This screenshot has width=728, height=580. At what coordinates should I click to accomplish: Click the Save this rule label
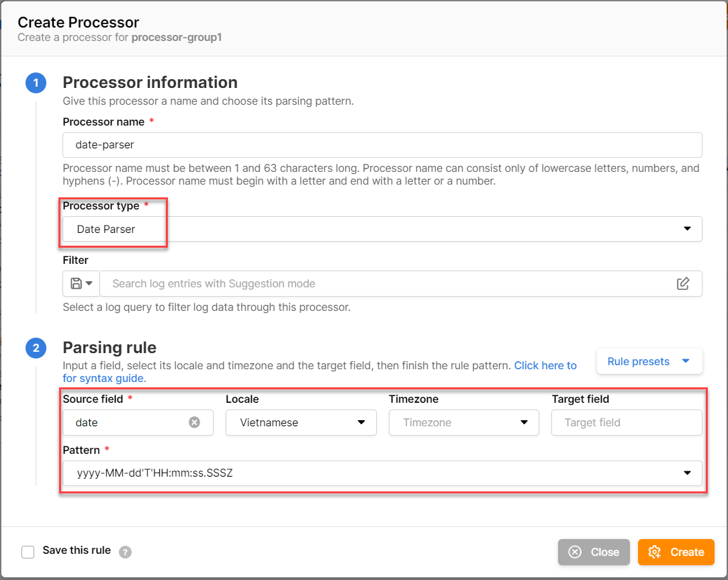(77, 550)
